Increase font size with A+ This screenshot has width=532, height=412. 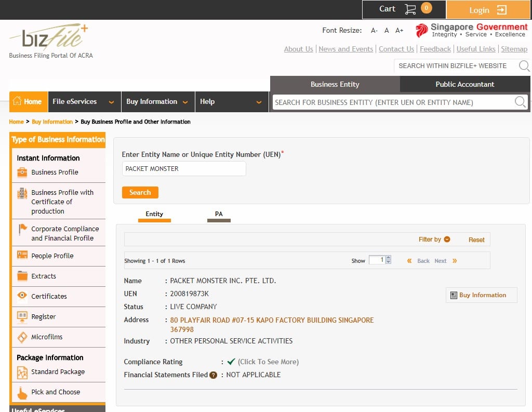coord(399,31)
